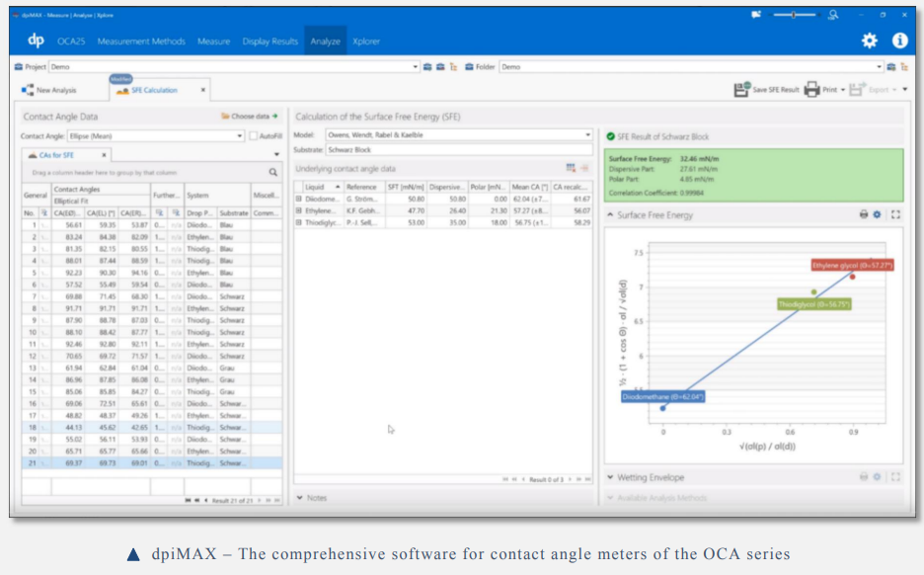Print the Surface Free Energy chart
The width and height of the screenshot is (924, 575).
point(864,214)
